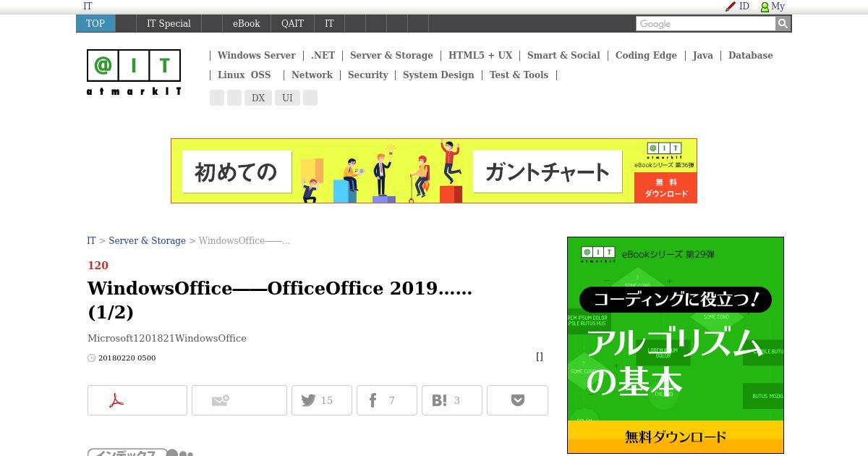Share article via Twitter button
This screenshot has height=456, width=868.
point(322,400)
